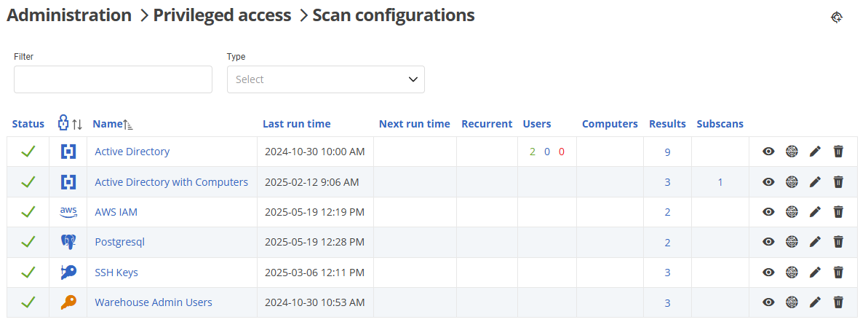Edit the AWS IAM scan configuration

[815, 212]
